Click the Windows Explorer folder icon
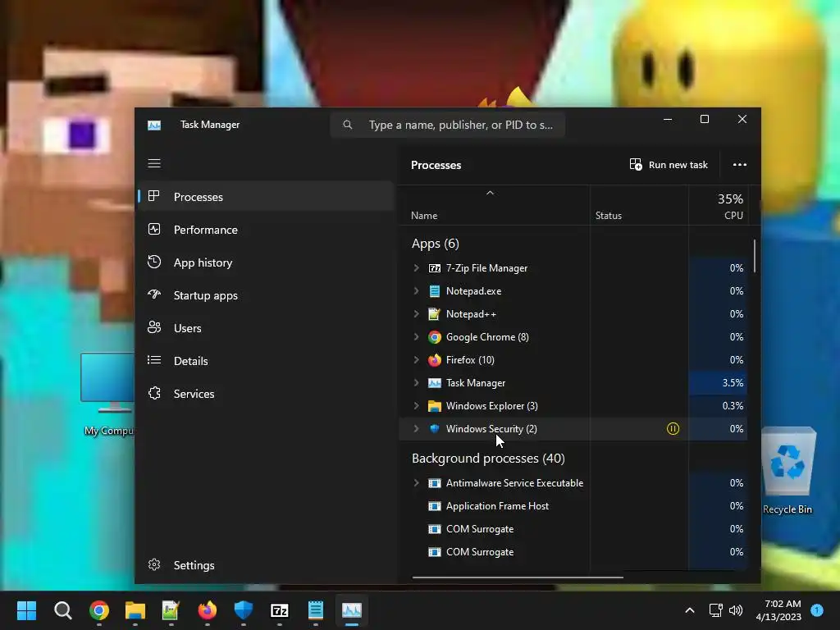Image resolution: width=840 pixels, height=630 pixels. tap(435, 406)
